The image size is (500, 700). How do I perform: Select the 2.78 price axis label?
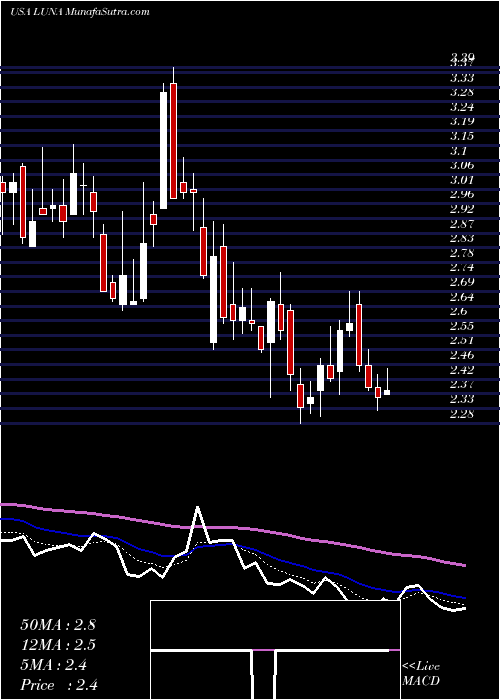pyautogui.click(x=462, y=253)
